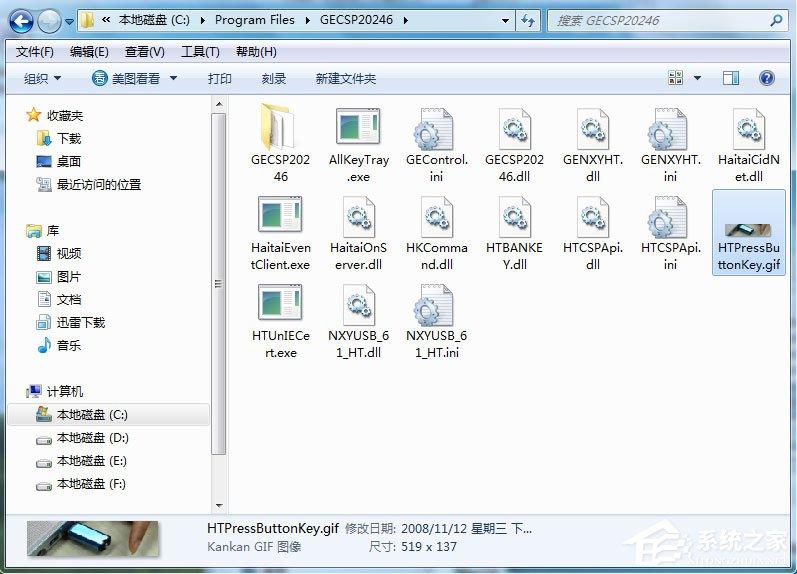Select the NXYUSB_61_HT.ini file icon
Image resolution: width=797 pixels, height=574 pixels.
[435, 305]
